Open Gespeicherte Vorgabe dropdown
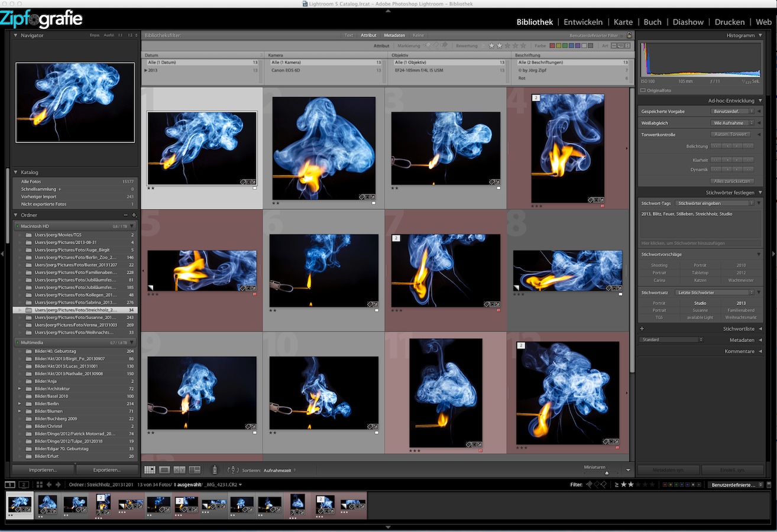The image size is (777, 532). pos(733,111)
